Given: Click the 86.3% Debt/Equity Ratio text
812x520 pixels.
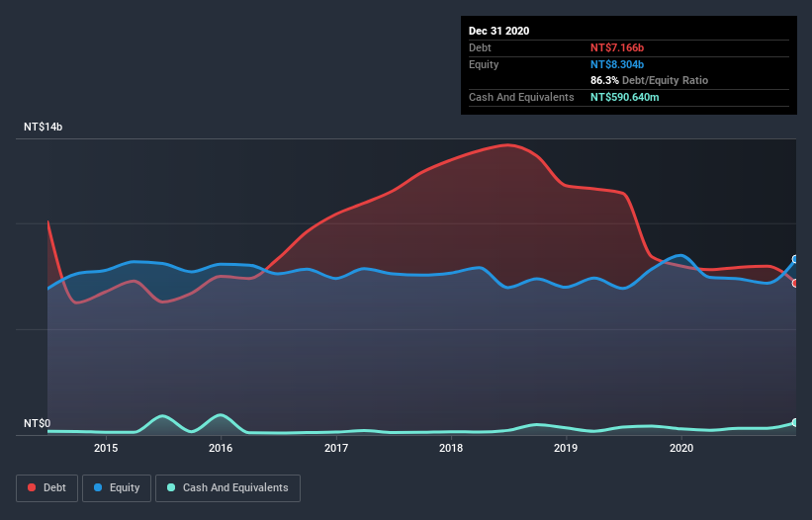Looking at the screenshot, I should (650, 80).
